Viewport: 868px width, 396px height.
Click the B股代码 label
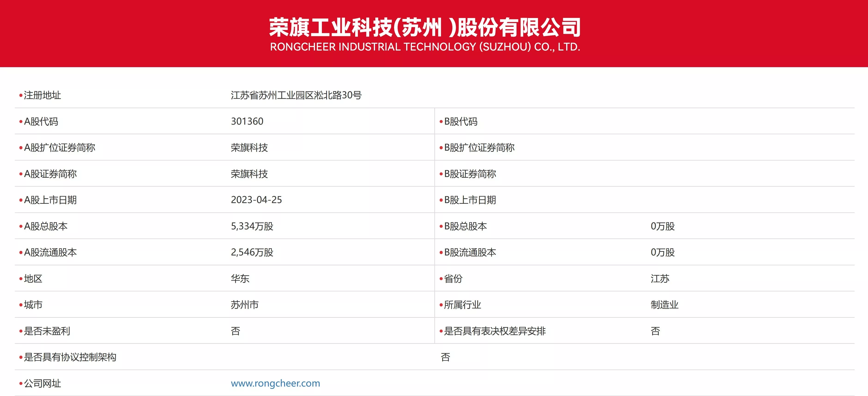pos(461,122)
